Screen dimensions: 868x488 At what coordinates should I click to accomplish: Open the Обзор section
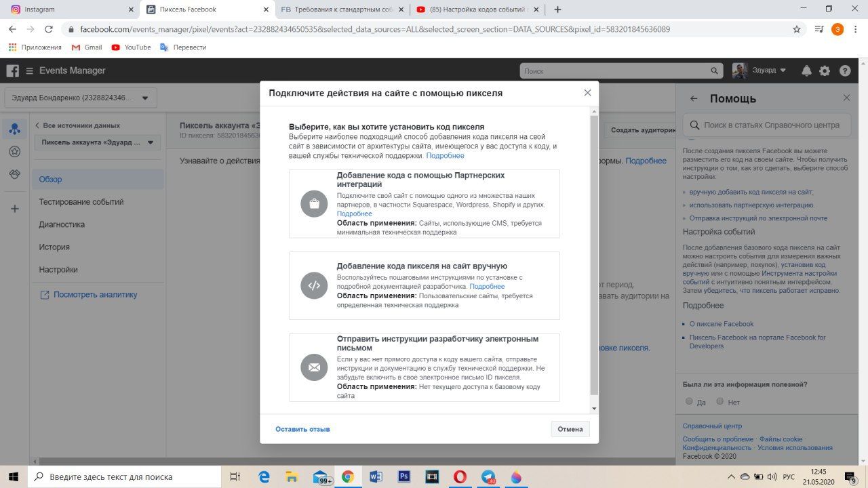[98, 179]
